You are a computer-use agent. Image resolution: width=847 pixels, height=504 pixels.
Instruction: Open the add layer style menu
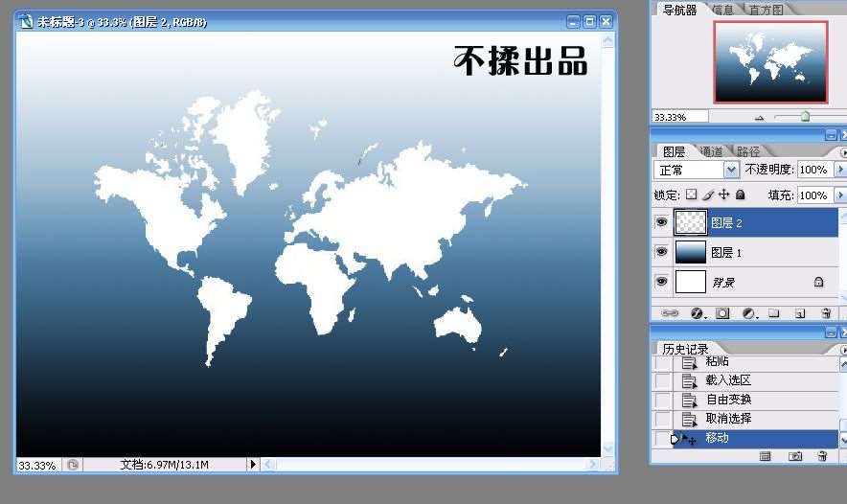click(x=698, y=313)
